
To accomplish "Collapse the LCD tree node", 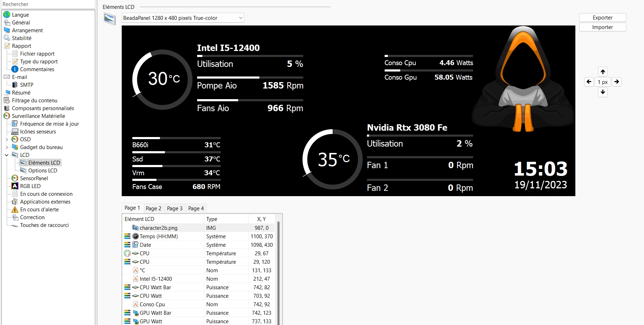I will (x=7, y=155).
